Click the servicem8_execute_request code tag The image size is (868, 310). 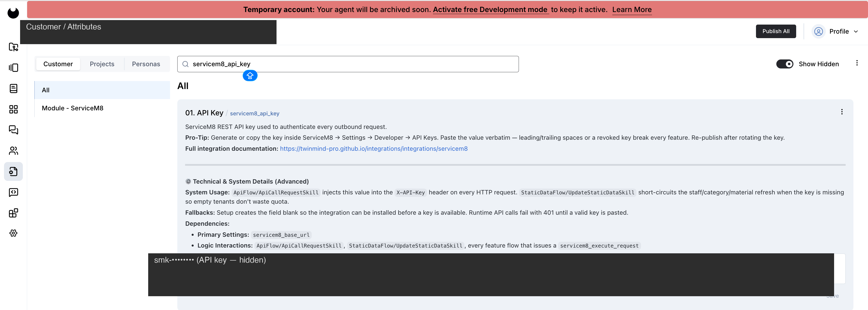pyautogui.click(x=599, y=246)
